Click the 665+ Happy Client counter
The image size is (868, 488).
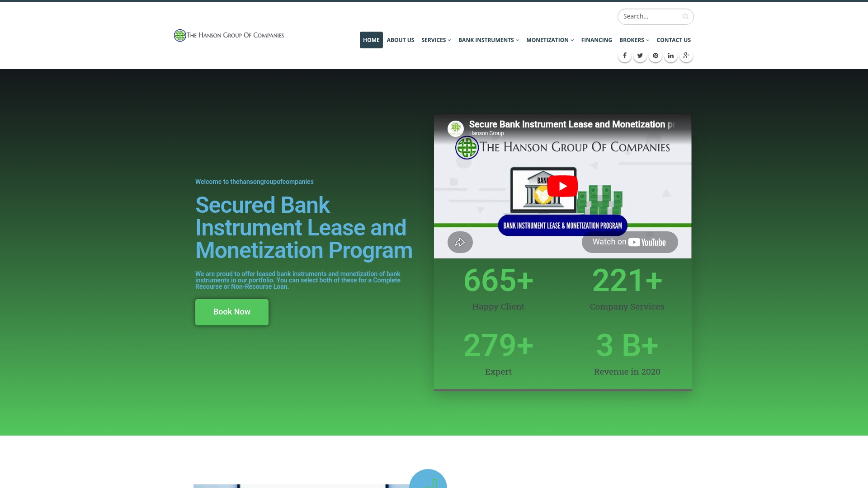(498, 288)
